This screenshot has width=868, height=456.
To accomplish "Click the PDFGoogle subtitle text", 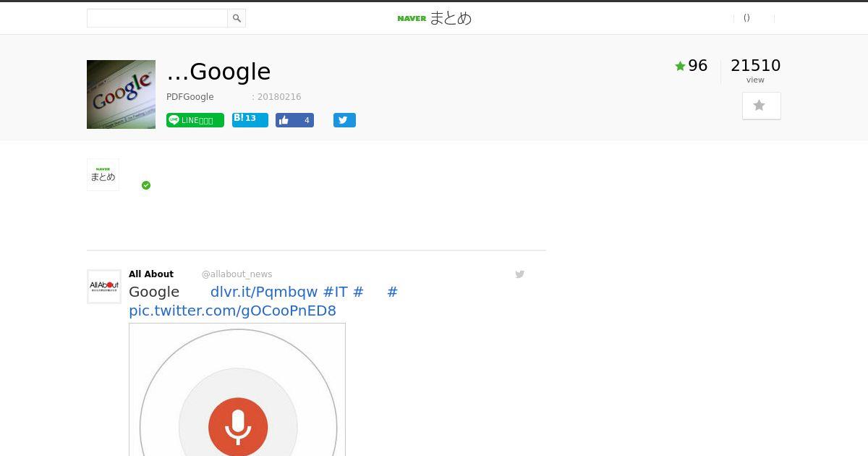I will [190, 97].
